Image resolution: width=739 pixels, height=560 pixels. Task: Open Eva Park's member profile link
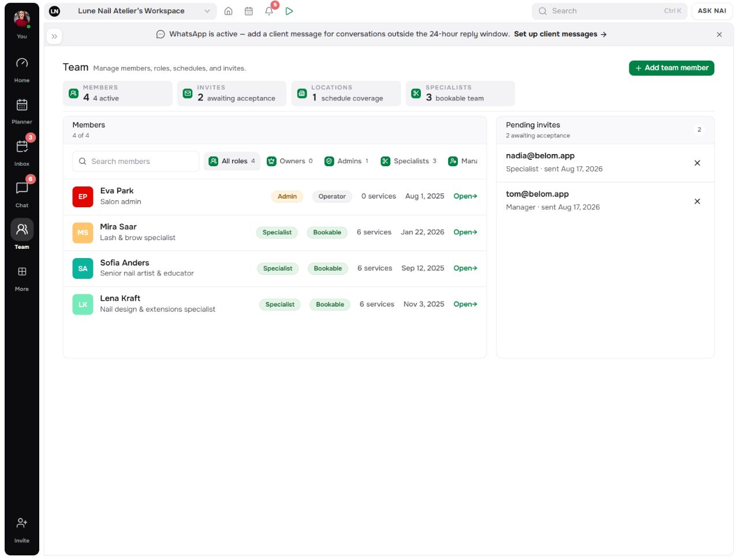465,196
